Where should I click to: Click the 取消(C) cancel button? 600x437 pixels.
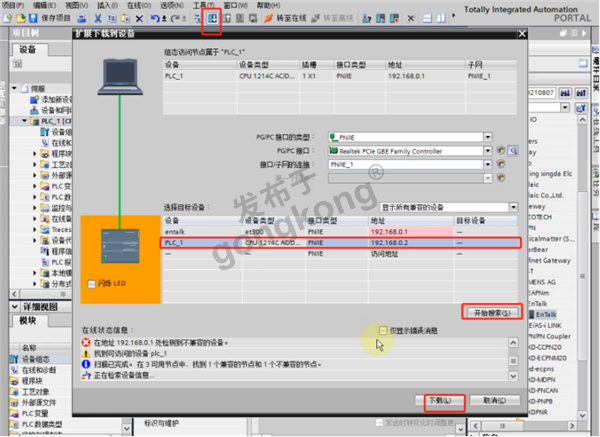tap(494, 401)
